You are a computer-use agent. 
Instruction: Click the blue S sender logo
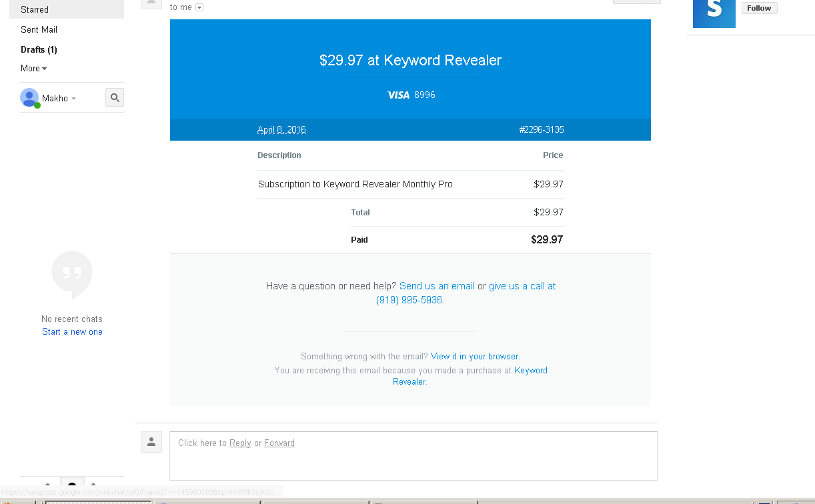pyautogui.click(x=714, y=12)
